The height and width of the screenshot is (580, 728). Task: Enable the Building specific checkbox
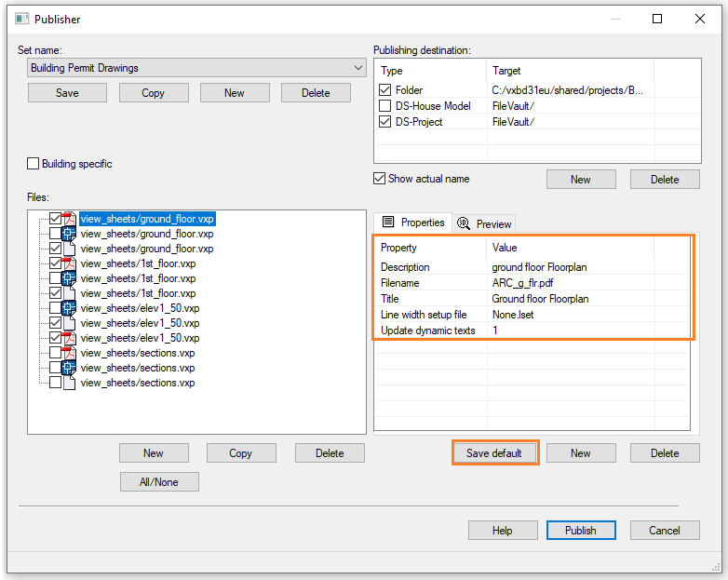point(34,164)
